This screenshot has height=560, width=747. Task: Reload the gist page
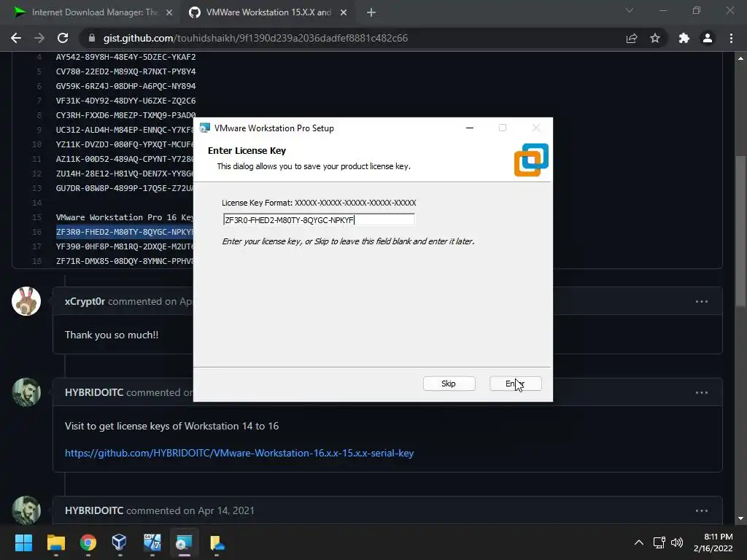coord(63,38)
